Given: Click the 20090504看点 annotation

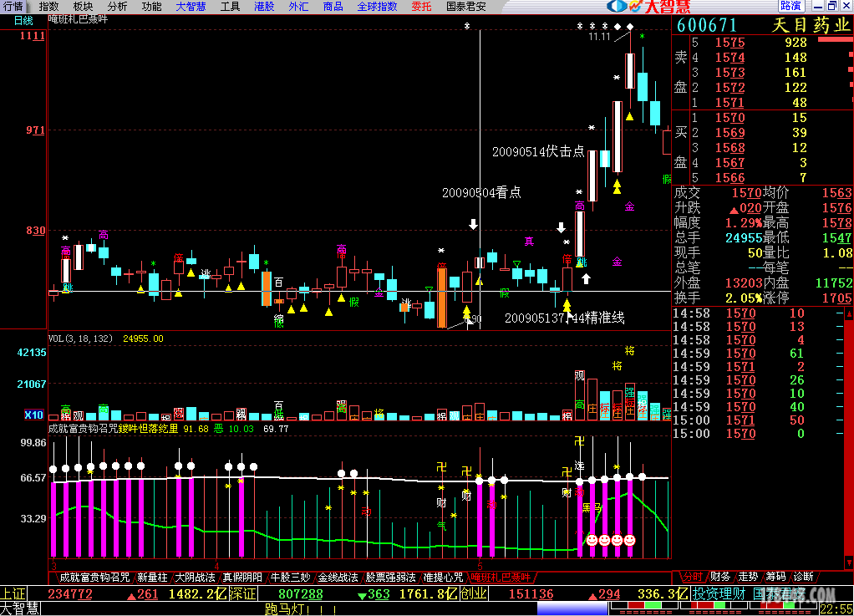Looking at the screenshot, I should pos(481,192).
